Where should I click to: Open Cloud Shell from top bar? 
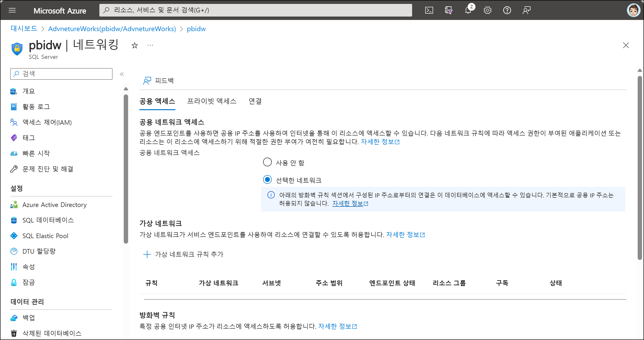pyautogui.click(x=429, y=10)
